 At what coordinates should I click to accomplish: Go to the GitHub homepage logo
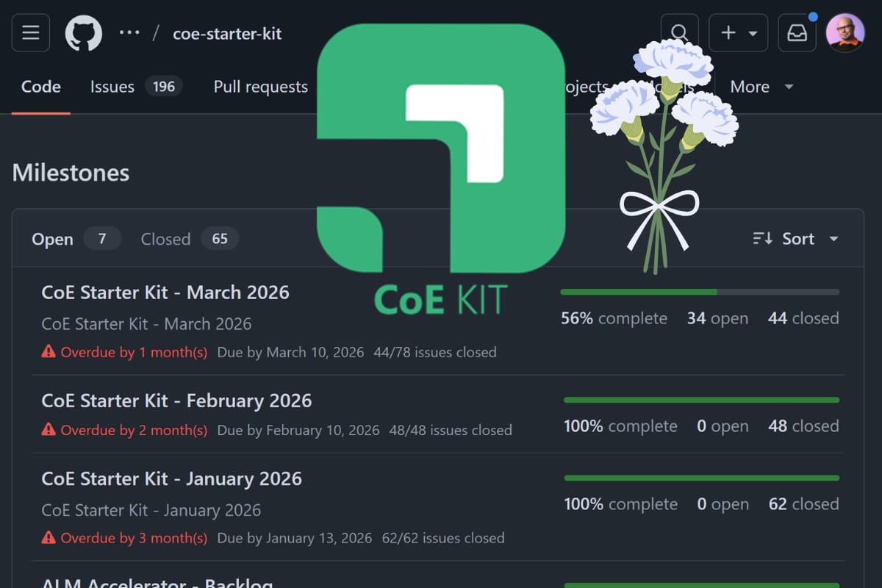(x=83, y=33)
